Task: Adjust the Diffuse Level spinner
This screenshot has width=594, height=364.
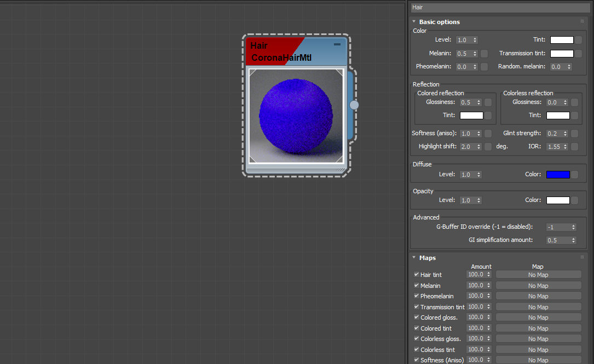Action: pyautogui.click(x=479, y=175)
